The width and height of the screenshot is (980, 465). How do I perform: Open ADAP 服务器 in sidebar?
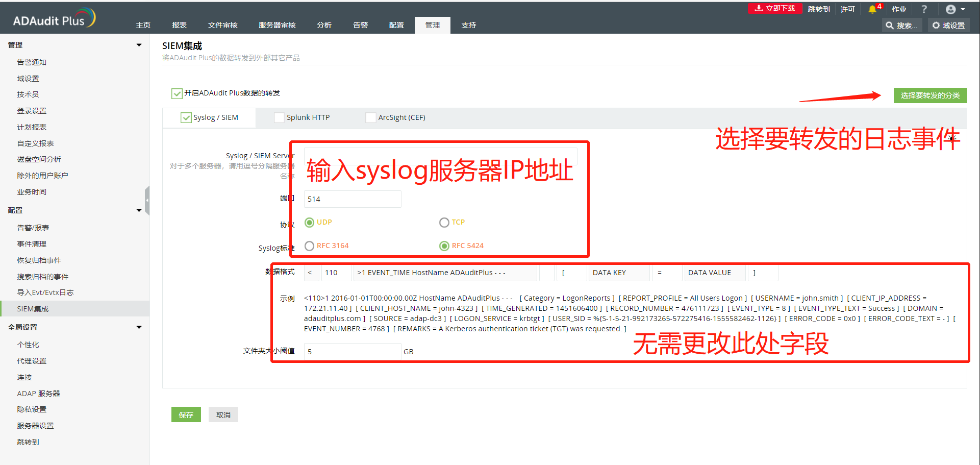pos(38,394)
